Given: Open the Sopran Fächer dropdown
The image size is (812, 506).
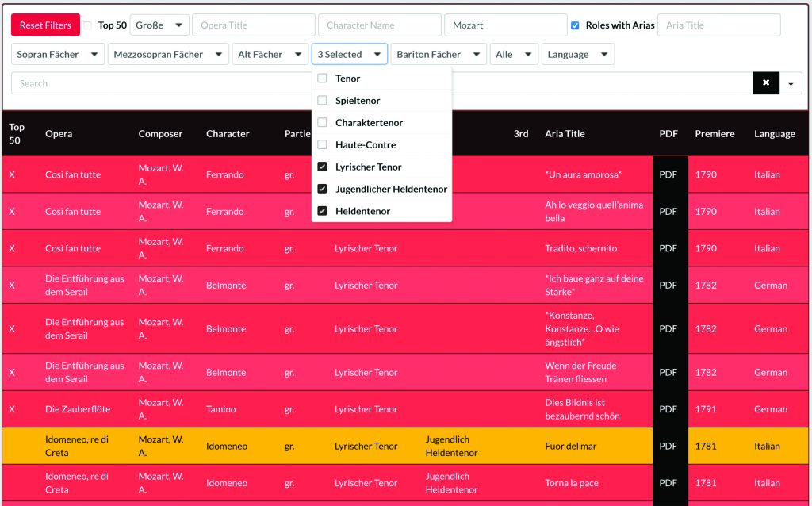Looking at the screenshot, I should pos(57,54).
